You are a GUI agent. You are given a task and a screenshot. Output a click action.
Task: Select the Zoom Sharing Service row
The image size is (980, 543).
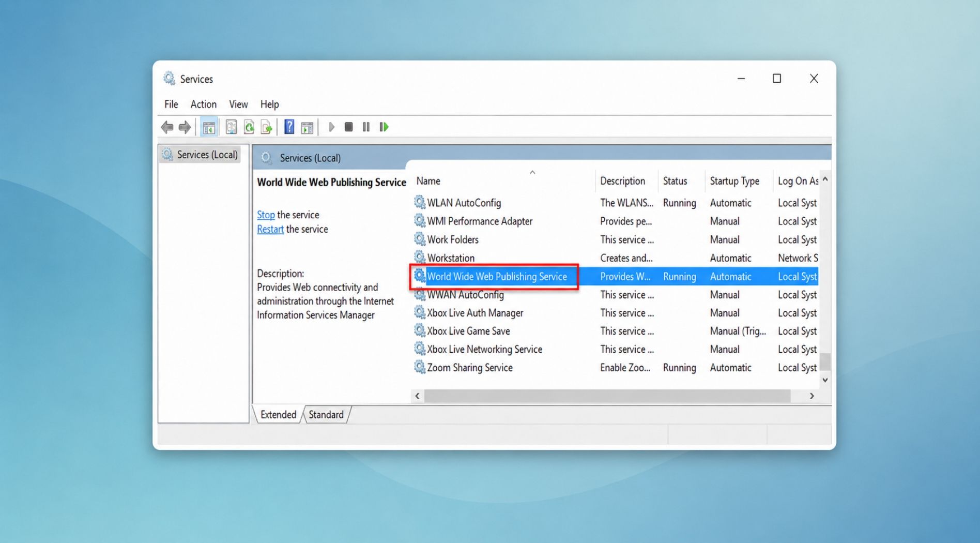point(615,368)
